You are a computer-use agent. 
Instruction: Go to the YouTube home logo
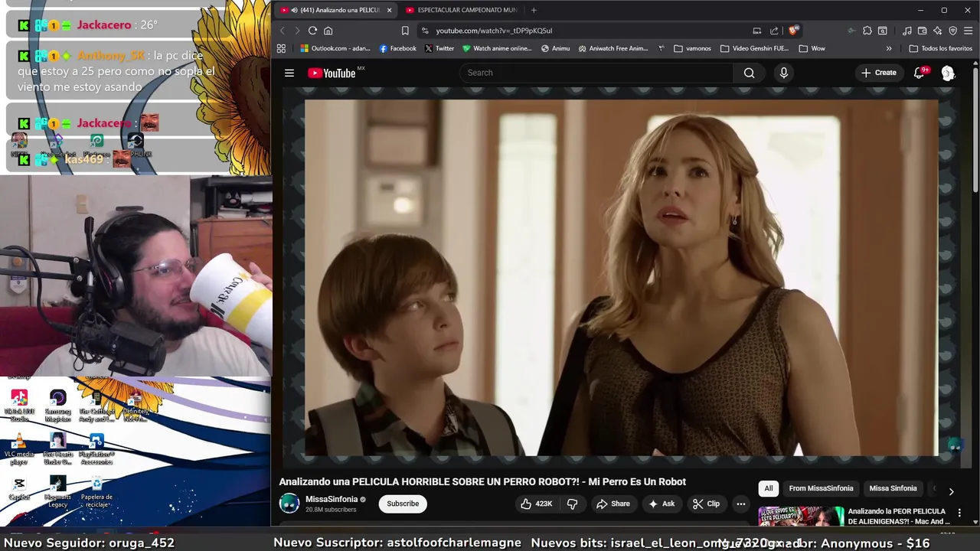coord(332,73)
